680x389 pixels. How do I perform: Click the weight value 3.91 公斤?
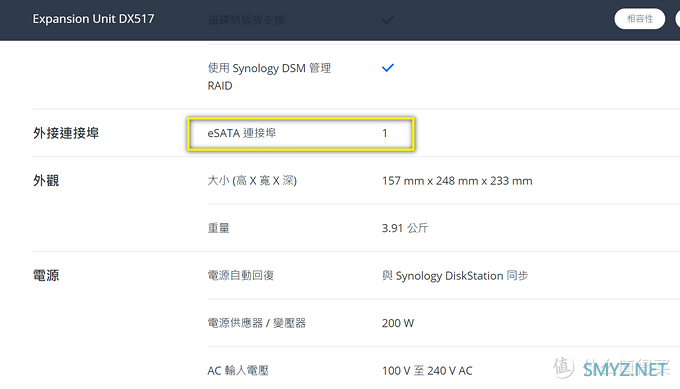pyautogui.click(x=405, y=228)
